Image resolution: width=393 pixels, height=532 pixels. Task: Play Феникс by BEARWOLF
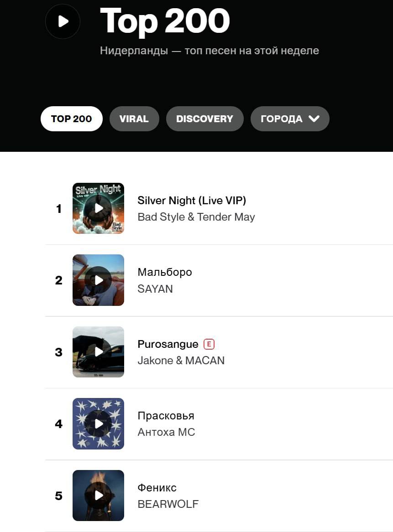pyautogui.click(x=99, y=496)
